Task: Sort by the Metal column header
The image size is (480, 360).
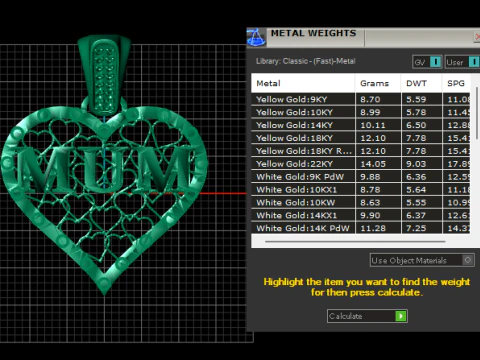Action: tap(303, 83)
